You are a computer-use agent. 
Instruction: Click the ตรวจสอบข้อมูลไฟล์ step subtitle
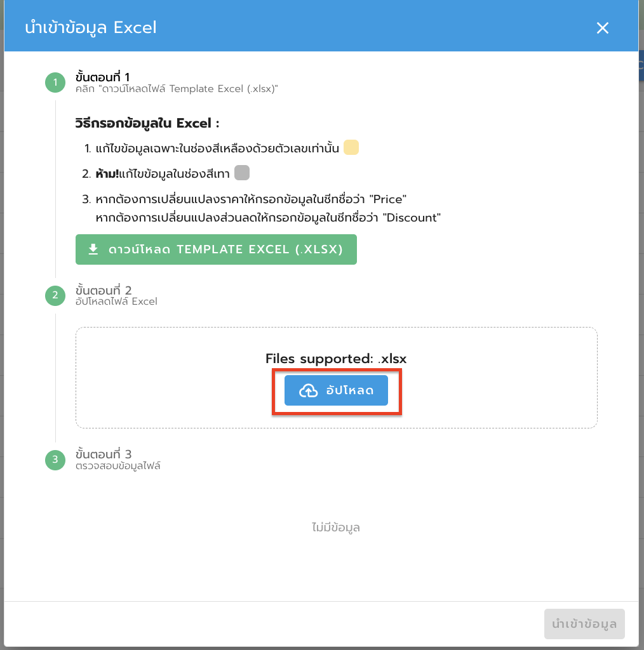pos(117,466)
